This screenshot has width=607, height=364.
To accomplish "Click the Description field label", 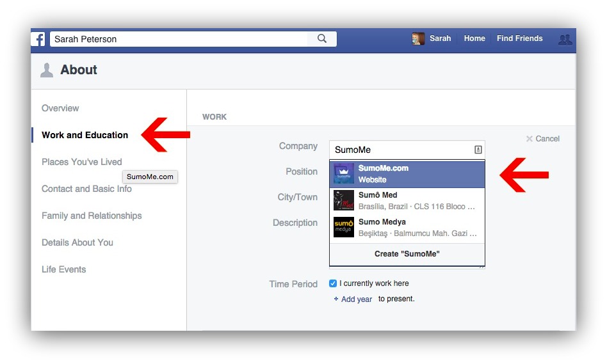I will [x=295, y=223].
